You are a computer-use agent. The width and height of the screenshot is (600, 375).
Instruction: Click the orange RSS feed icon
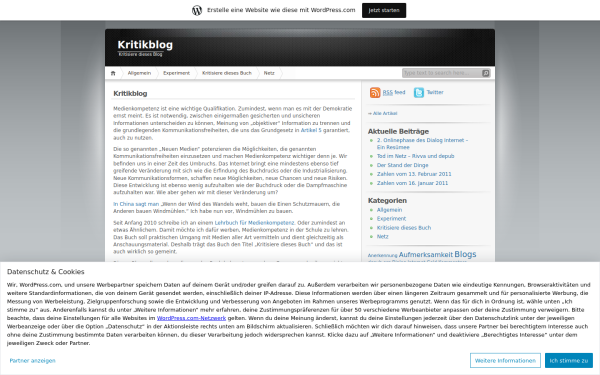[375, 93]
